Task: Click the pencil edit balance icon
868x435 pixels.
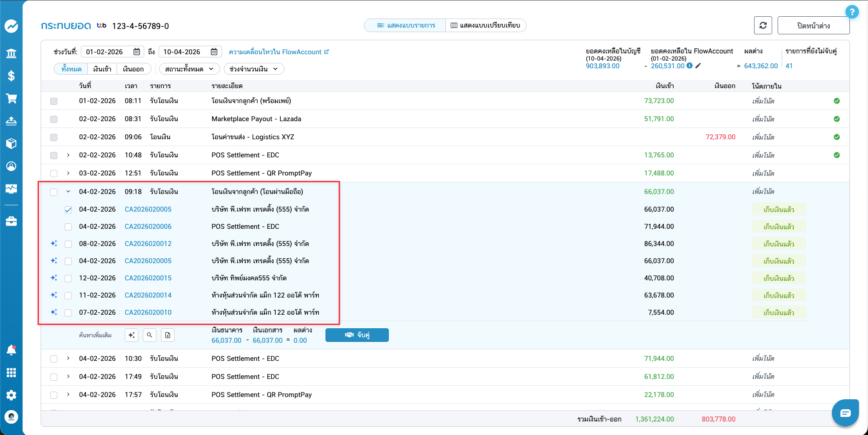Action: pos(698,66)
